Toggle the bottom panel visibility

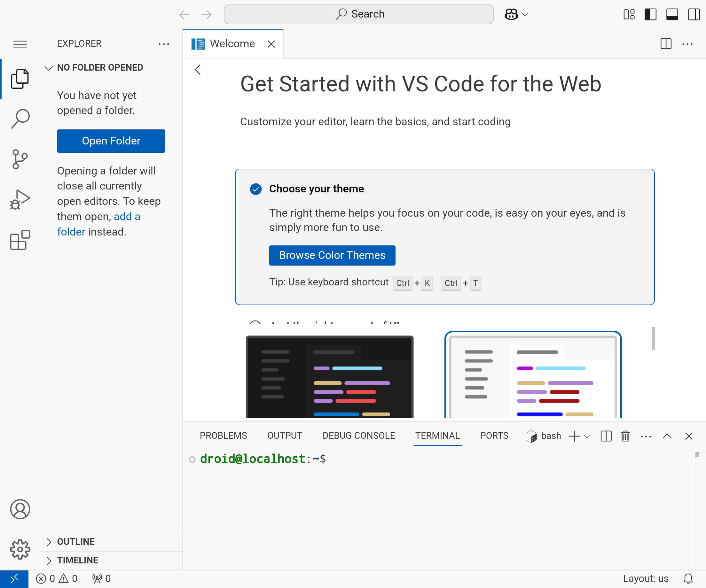click(x=672, y=14)
